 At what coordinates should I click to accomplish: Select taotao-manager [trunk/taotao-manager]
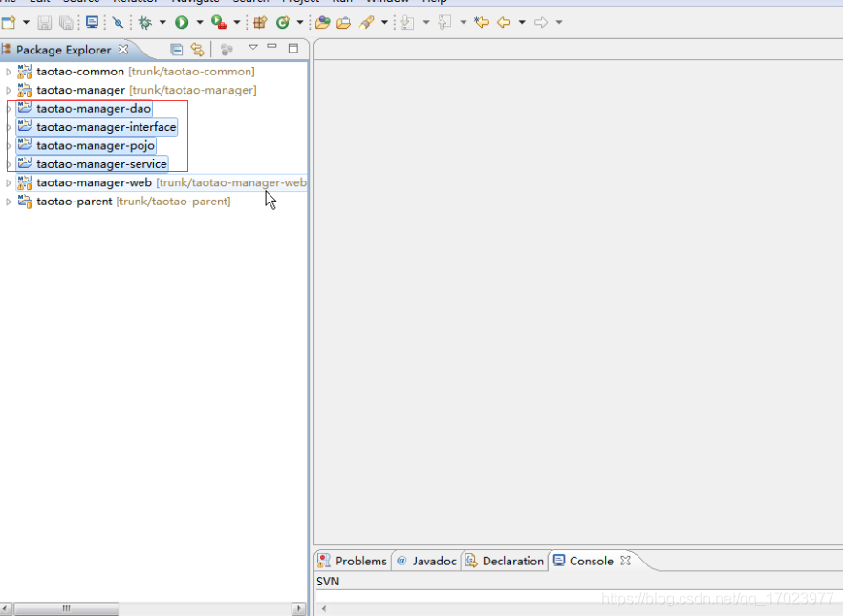click(146, 90)
